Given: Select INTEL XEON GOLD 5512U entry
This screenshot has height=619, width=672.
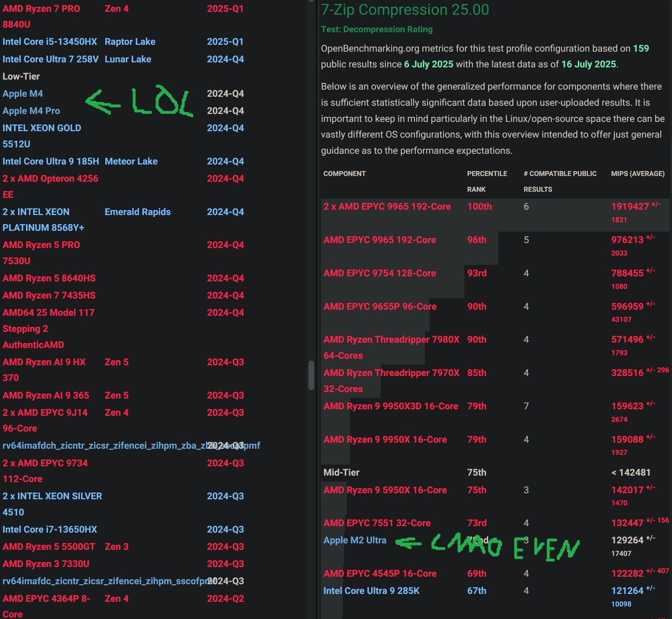Looking at the screenshot, I should (42, 136).
